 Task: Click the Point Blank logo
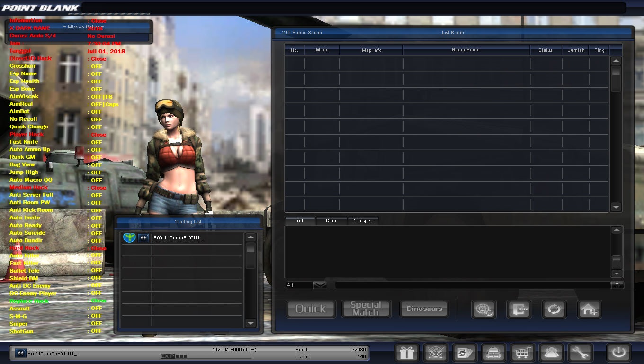(40, 8)
